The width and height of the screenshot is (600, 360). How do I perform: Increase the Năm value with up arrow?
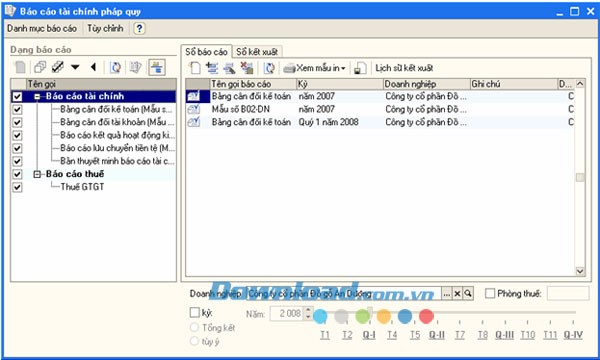click(308, 310)
